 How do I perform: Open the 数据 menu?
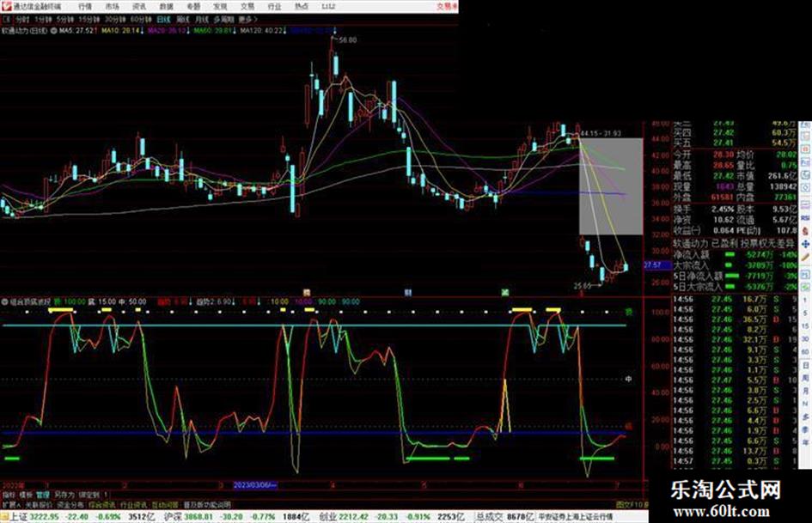pos(166,7)
